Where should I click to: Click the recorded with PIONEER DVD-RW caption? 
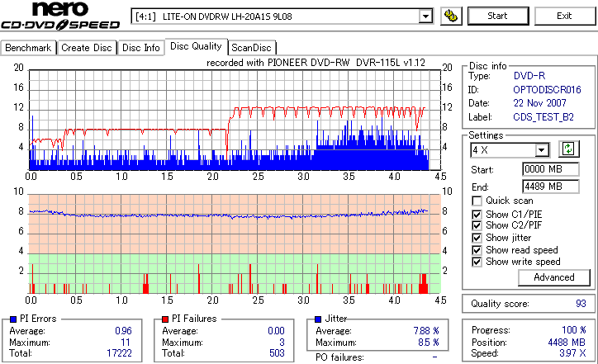click(x=316, y=63)
